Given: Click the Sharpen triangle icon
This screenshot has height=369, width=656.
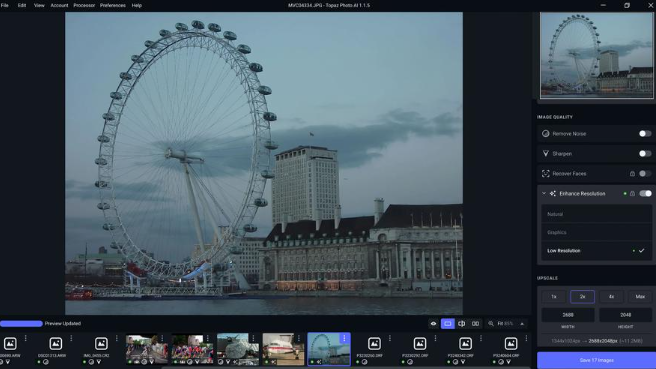Looking at the screenshot, I should click(x=546, y=154).
